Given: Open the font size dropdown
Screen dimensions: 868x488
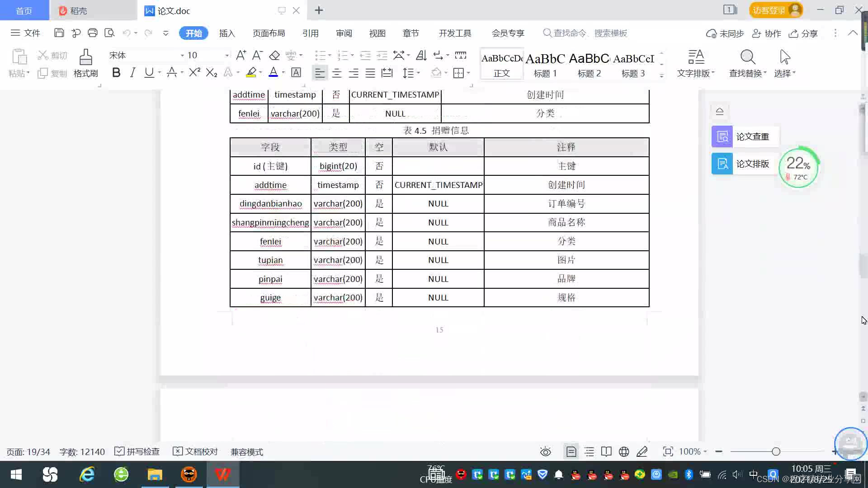Looking at the screenshot, I should 227,55.
